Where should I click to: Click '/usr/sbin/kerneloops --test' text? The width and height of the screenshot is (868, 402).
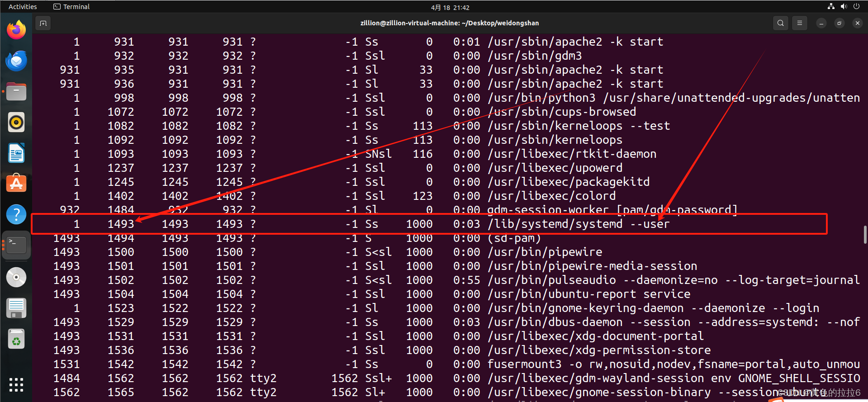579,126
